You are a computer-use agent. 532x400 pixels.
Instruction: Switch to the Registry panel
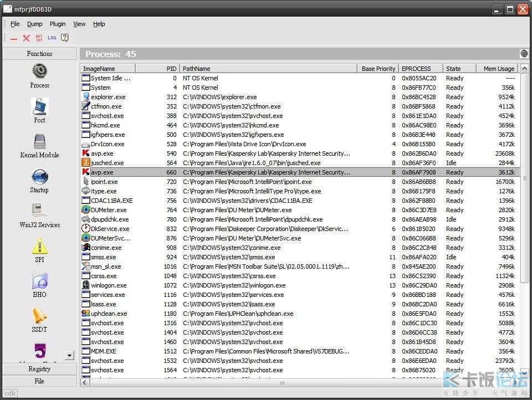[x=40, y=369]
